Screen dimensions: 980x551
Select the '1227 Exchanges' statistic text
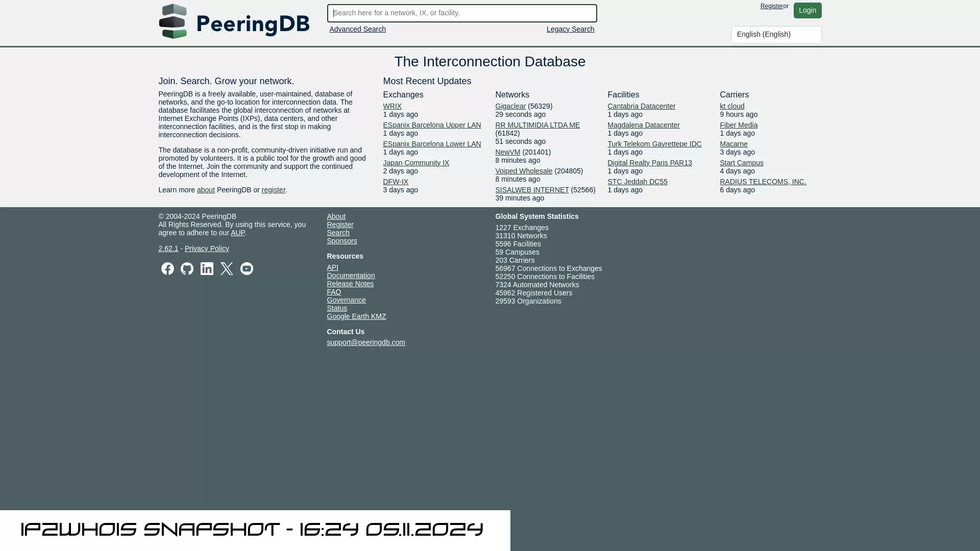522,228
